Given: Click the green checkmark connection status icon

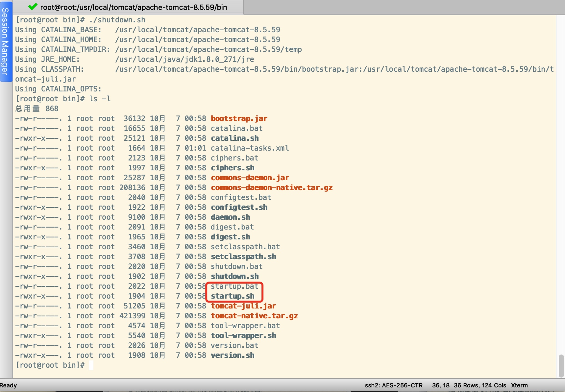Looking at the screenshot, I should pyautogui.click(x=33, y=7).
